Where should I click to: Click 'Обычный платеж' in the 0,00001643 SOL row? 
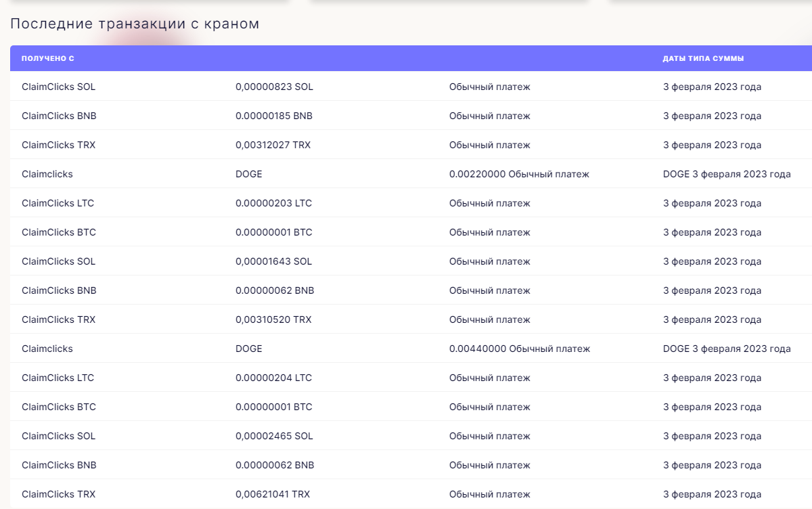point(490,261)
